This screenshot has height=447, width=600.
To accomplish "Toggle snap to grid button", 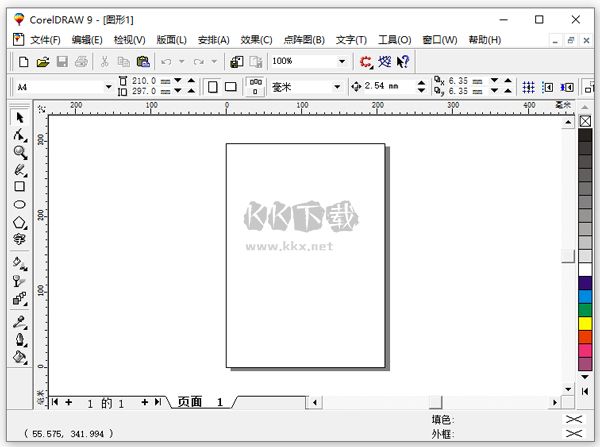I will tap(528, 87).
